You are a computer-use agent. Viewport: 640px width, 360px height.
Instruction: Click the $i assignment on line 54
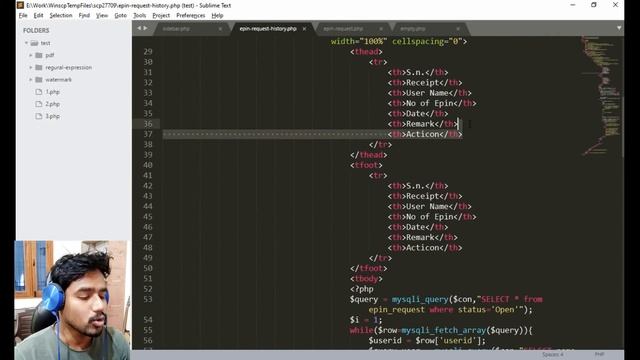(x=366, y=320)
